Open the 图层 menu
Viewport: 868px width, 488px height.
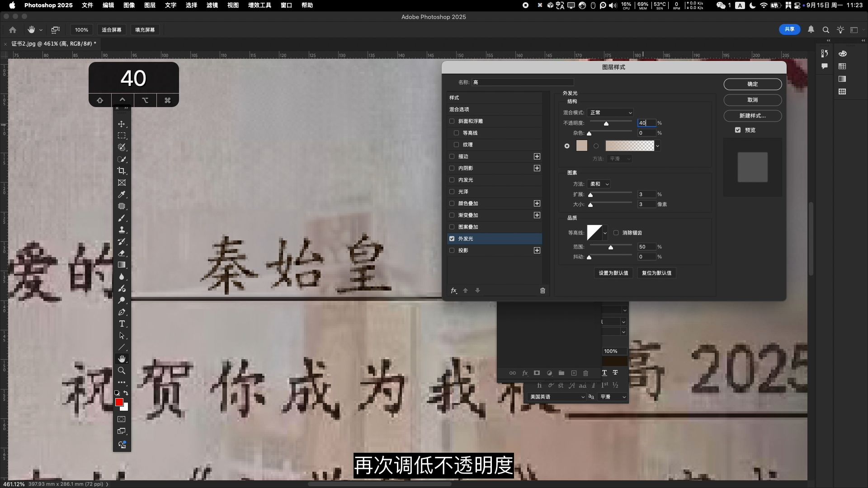click(150, 5)
